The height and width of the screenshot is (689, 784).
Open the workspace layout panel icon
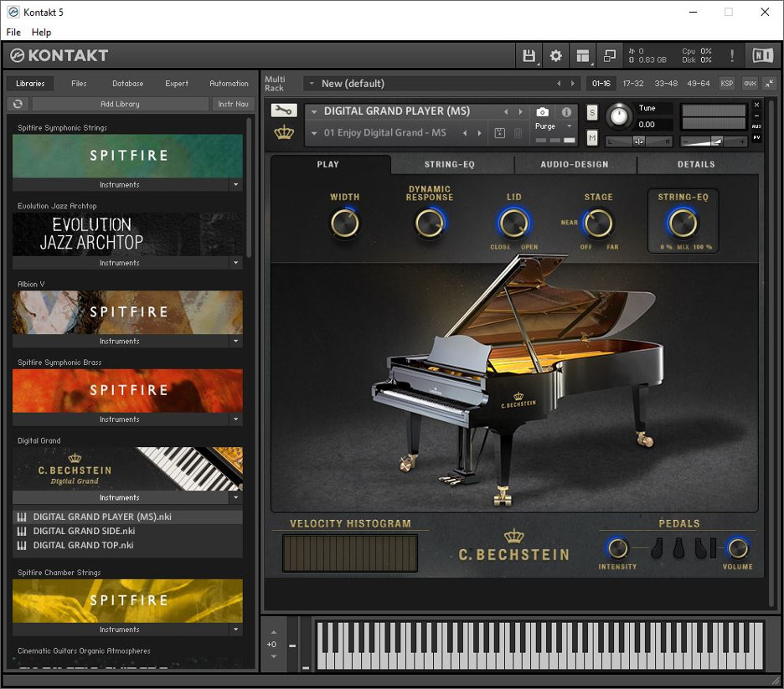point(582,55)
